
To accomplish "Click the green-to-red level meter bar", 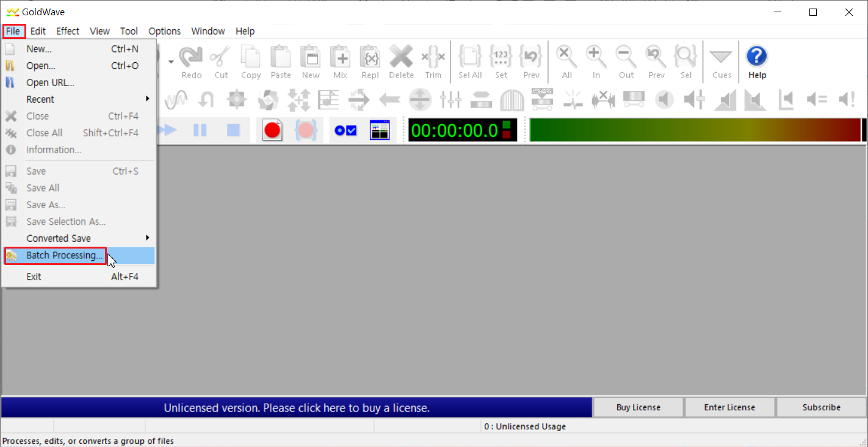I will pos(695,130).
